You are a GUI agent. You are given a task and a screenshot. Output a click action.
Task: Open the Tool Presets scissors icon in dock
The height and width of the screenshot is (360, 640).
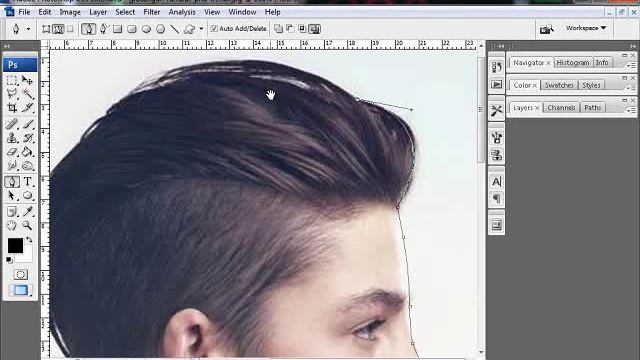pos(496,110)
